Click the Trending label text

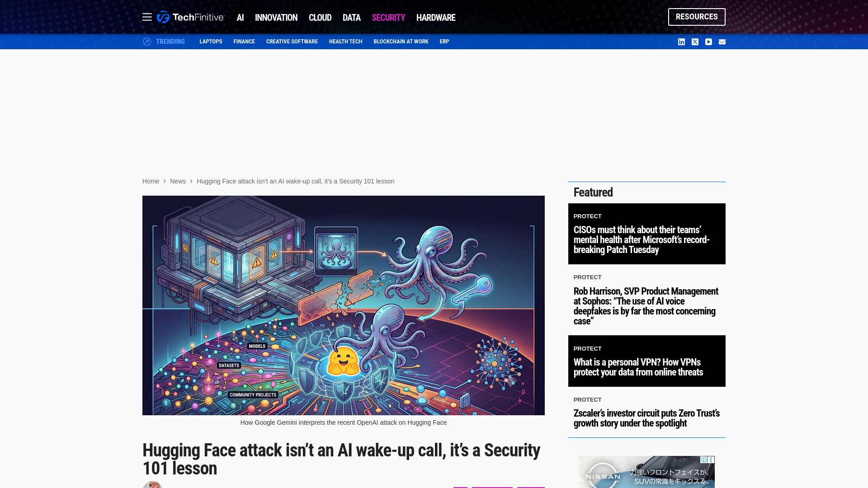(x=170, y=42)
